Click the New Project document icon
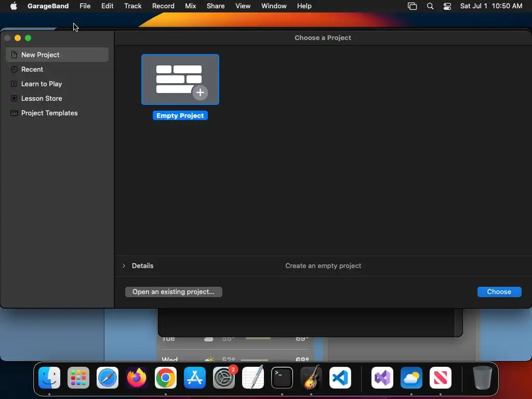The image size is (532, 399). click(14, 55)
